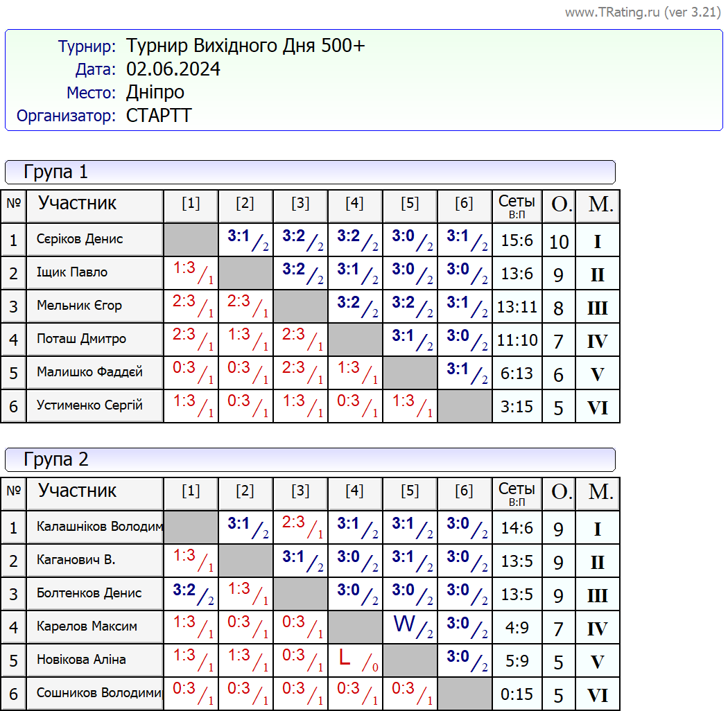
Task: Select the 0:15 sets total for Сошников
Action: click(x=517, y=694)
